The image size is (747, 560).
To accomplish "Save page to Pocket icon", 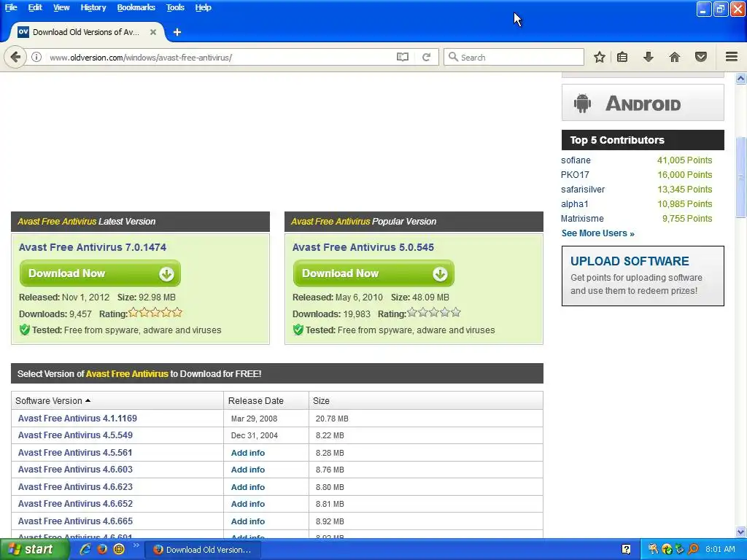I will pyautogui.click(x=701, y=57).
